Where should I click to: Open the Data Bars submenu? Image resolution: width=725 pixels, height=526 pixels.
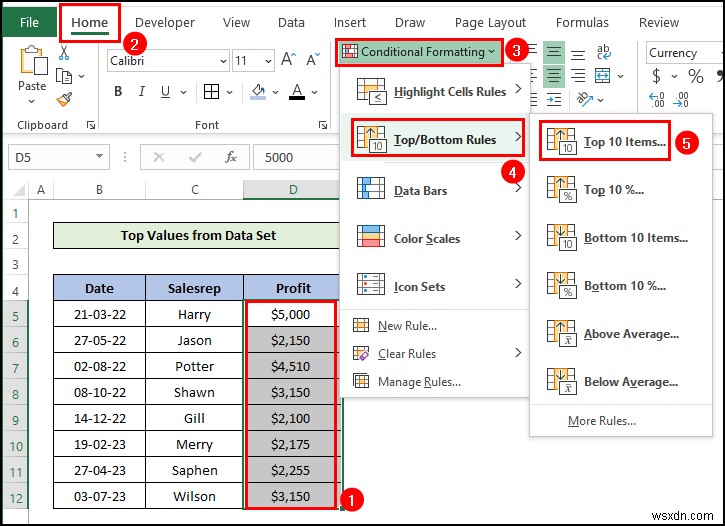pos(435,190)
